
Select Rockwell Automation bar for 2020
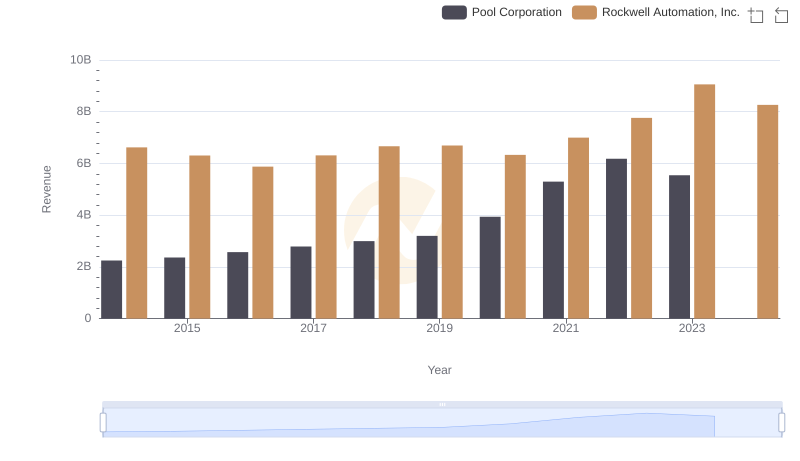tap(515, 237)
